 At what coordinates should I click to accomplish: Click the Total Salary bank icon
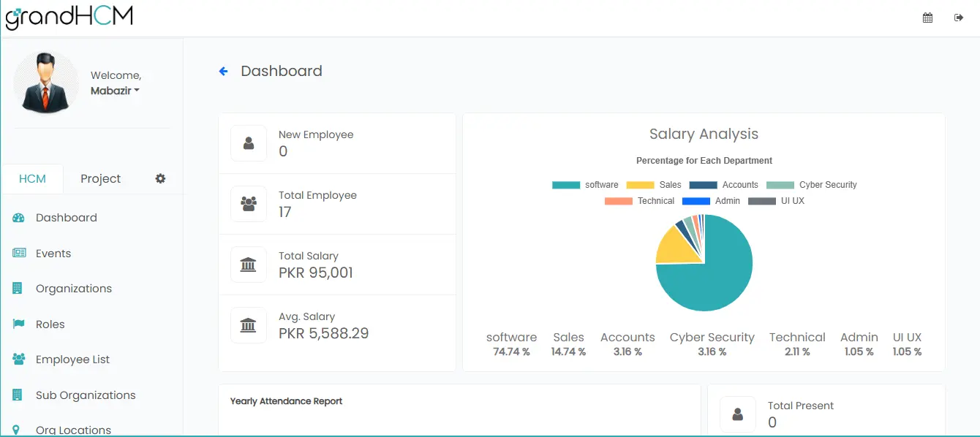click(249, 265)
